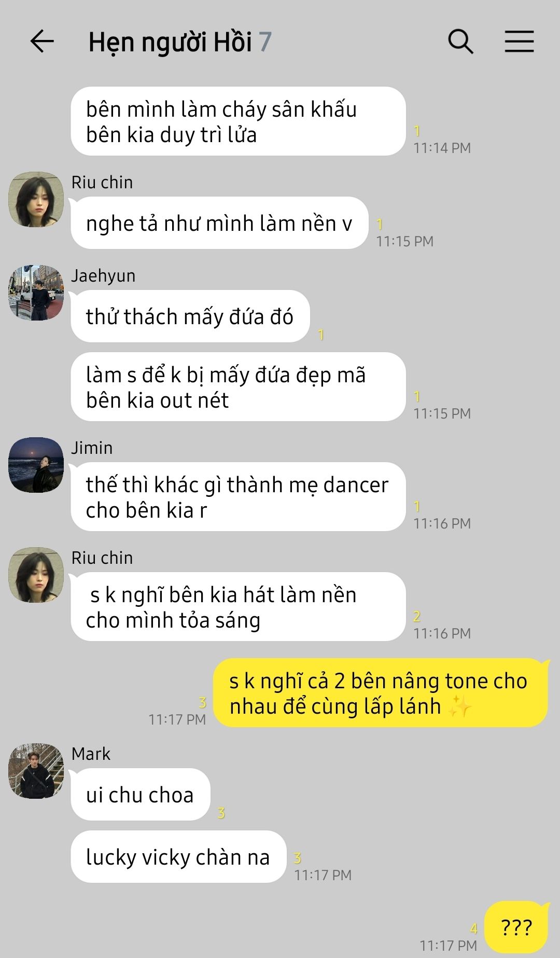Image resolution: width=560 pixels, height=958 pixels.
Task: Select the chat title 'Hẹn người Hồi'
Action: tap(170, 42)
